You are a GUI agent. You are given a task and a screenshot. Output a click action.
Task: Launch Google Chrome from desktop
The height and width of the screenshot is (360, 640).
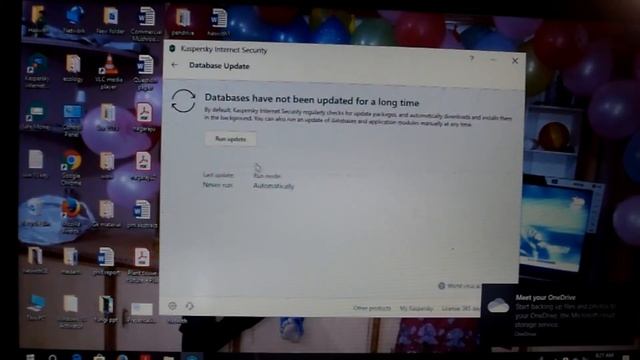point(71,167)
